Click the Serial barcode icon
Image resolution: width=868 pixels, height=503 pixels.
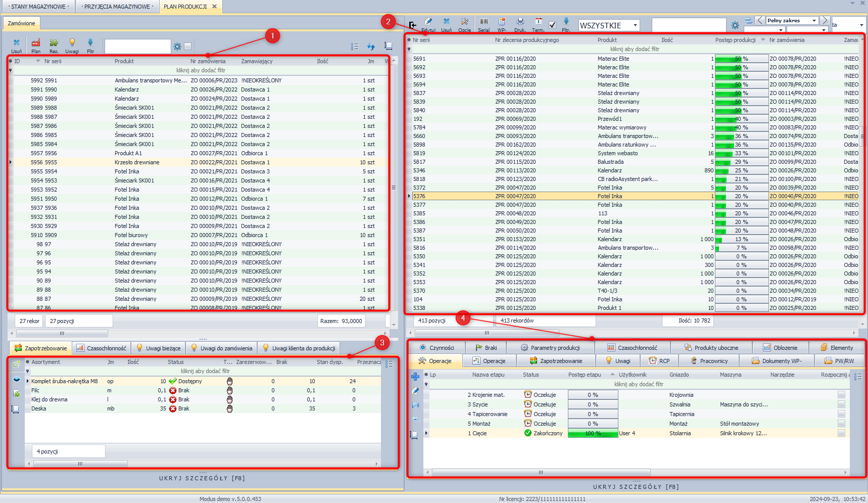(484, 22)
